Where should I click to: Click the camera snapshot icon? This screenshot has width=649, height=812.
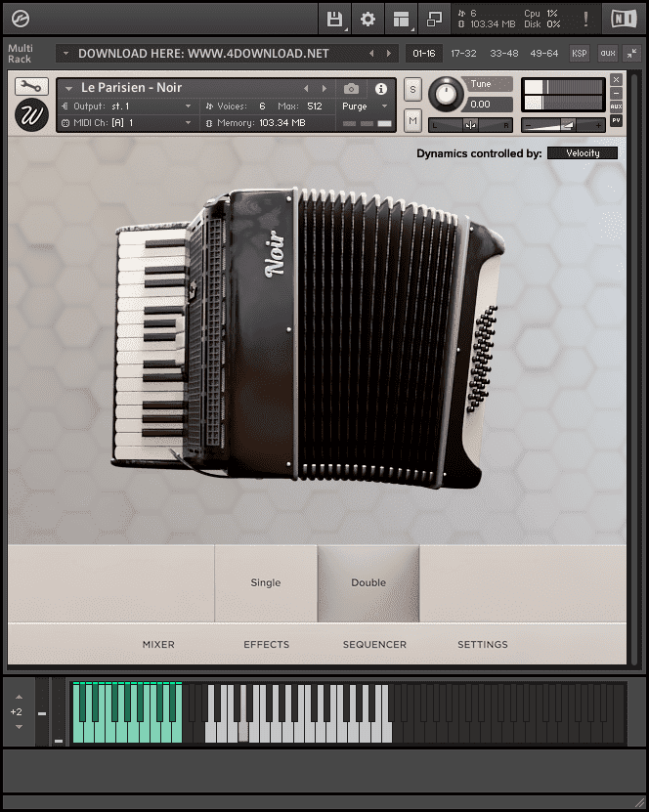tap(351, 89)
